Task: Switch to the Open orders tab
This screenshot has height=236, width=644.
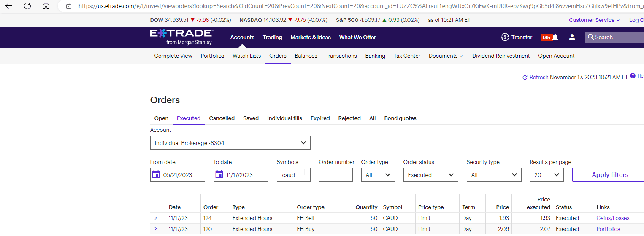Action: pos(161,118)
